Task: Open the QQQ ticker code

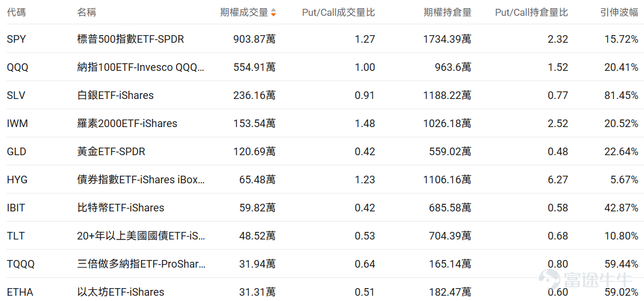Action: click(x=18, y=67)
